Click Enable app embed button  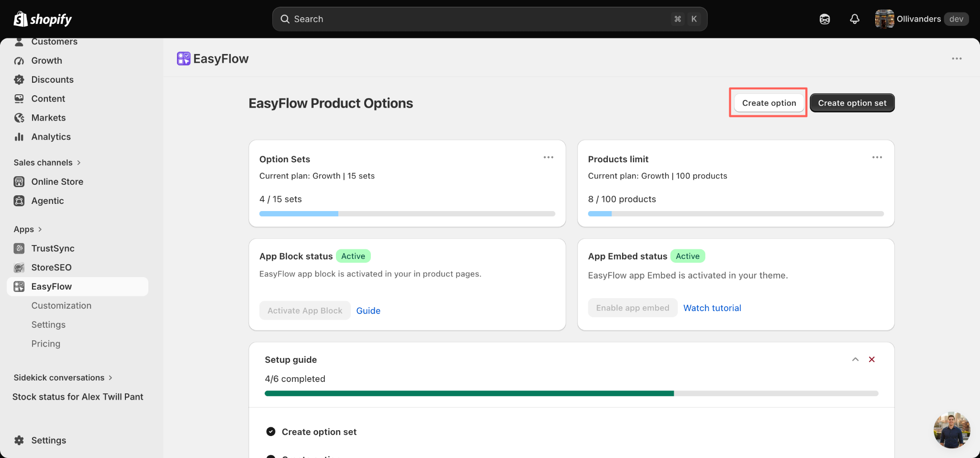click(x=633, y=308)
